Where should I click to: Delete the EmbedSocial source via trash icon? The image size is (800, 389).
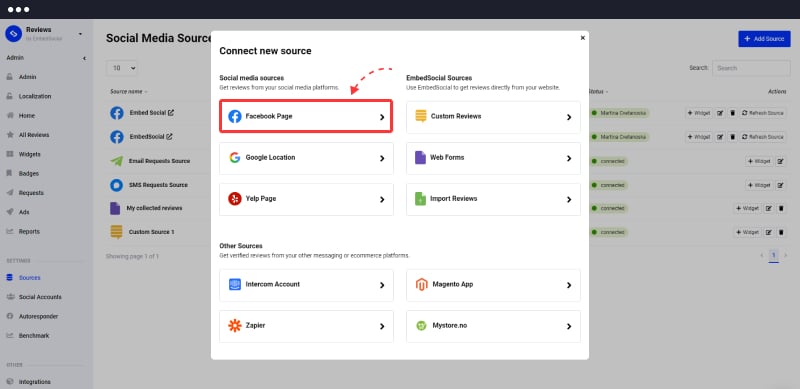click(x=733, y=137)
